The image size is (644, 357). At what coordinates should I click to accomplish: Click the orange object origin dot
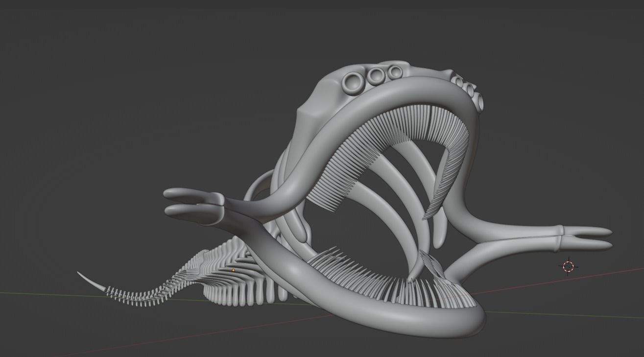[x=233, y=270]
